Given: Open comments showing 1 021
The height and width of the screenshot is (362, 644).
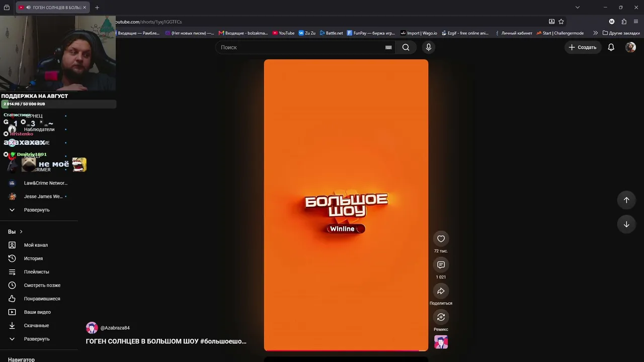Looking at the screenshot, I should coord(441,265).
